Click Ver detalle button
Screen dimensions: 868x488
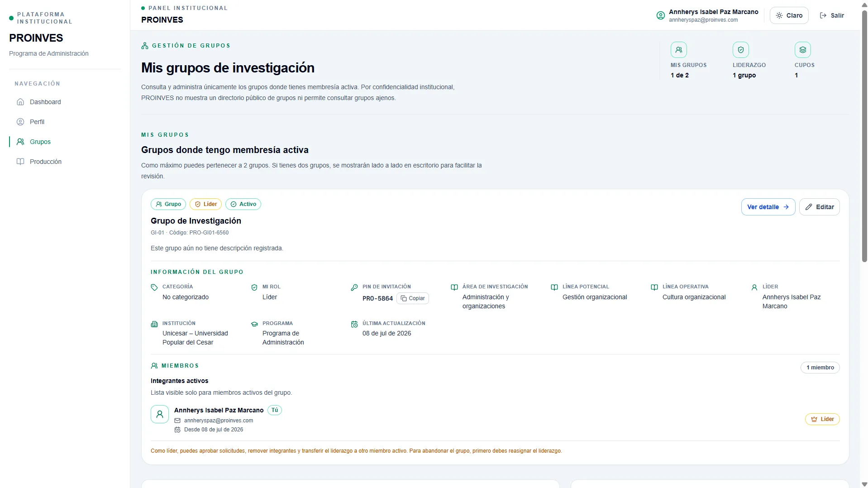tap(768, 207)
